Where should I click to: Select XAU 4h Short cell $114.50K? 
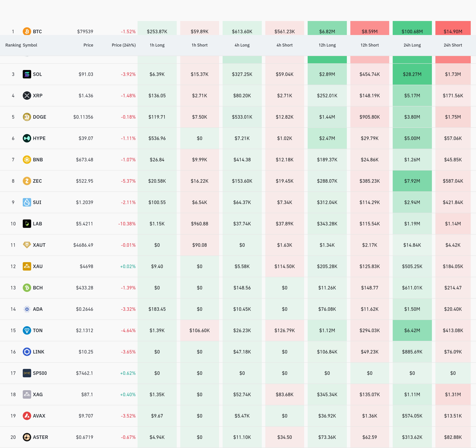[285, 266]
